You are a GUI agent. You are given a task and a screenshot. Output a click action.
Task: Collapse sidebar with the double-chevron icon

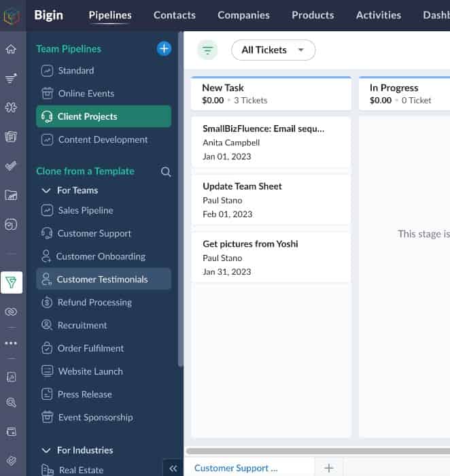[173, 468]
